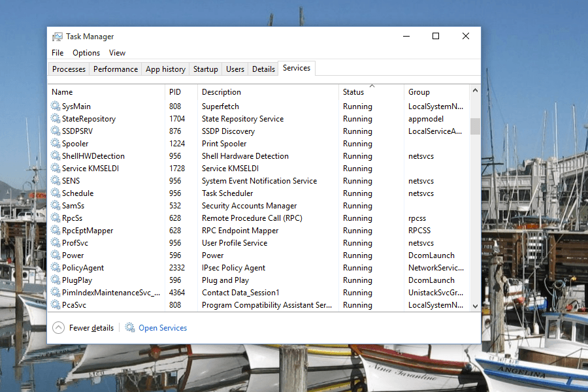588x392 pixels.
Task: Select the Services tab
Action: (297, 68)
